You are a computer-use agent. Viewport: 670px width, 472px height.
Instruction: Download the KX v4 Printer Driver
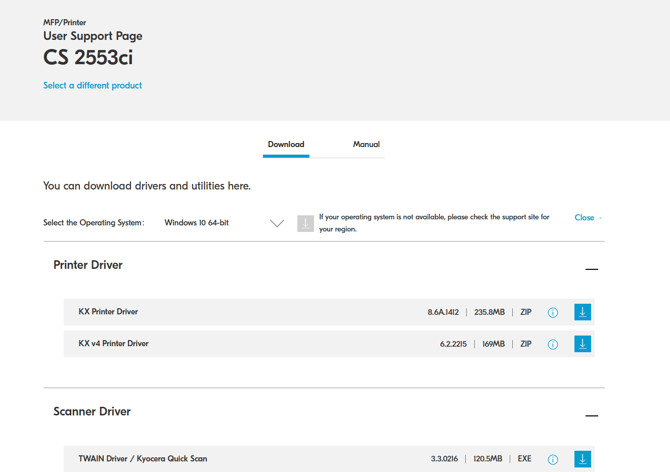point(582,344)
